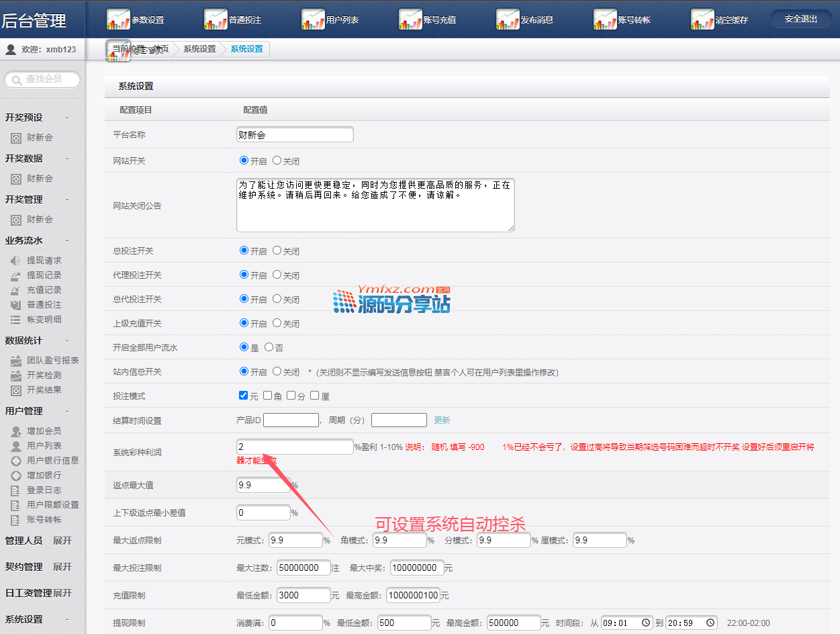Open 用户列表 from top toolbar icon
The image size is (840, 634).
click(313, 19)
